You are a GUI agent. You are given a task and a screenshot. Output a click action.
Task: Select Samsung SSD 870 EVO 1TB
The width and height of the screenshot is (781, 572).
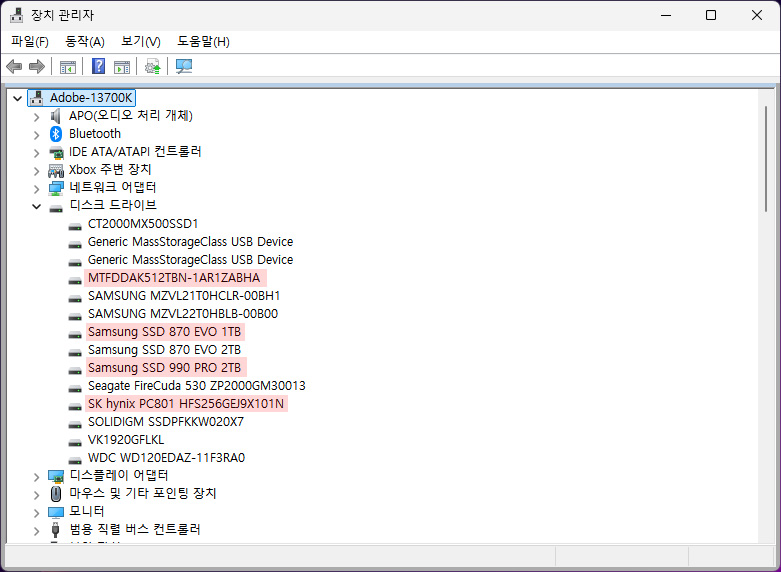tap(164, 331)
